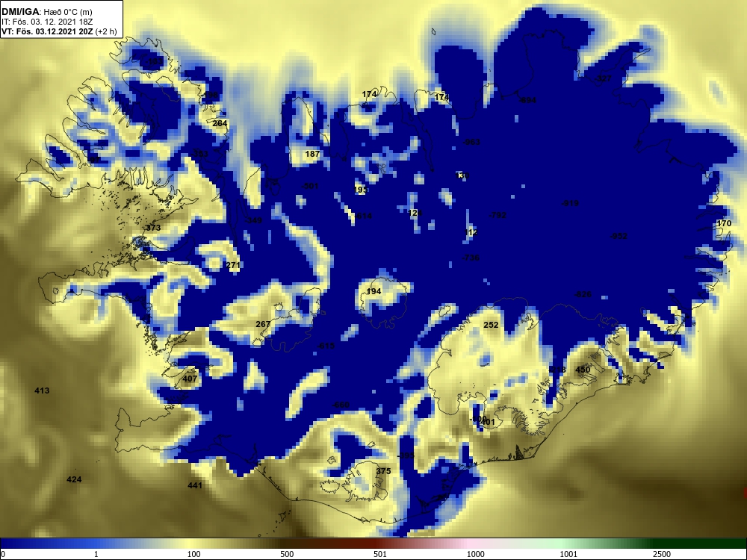Pick the pale yellow segment of color bar
747x560 pixels.
click(x=190, y=544)
